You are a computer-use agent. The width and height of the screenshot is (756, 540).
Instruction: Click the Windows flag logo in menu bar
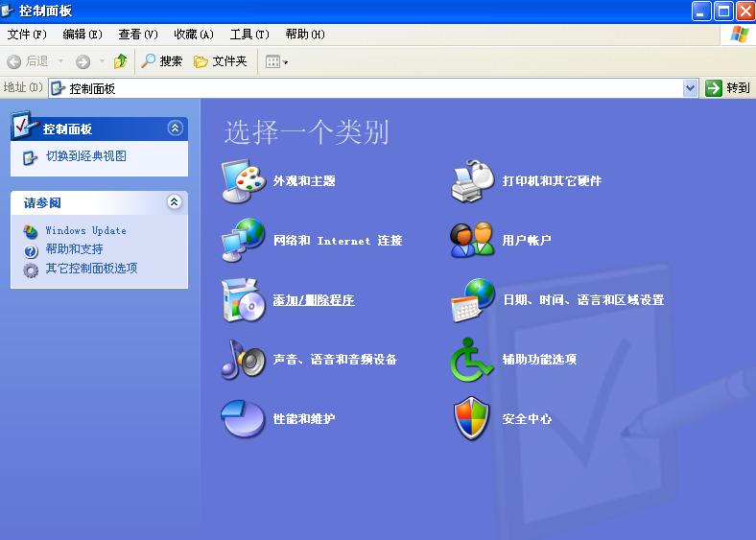[739, 35]
